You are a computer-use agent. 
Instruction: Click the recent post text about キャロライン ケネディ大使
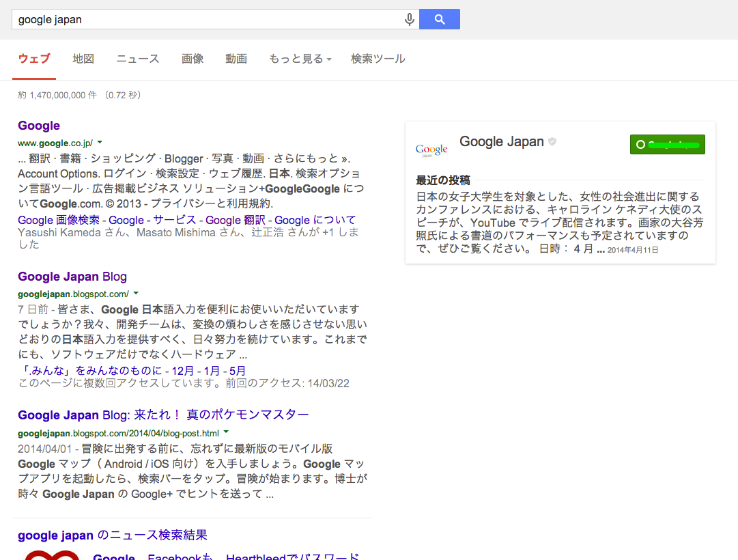[560, 223]
